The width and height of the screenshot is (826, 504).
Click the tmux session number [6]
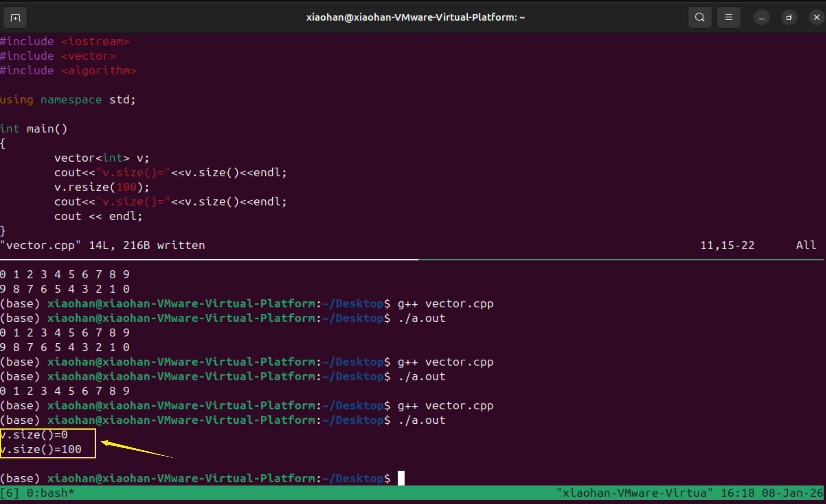[x=9, y=493]
